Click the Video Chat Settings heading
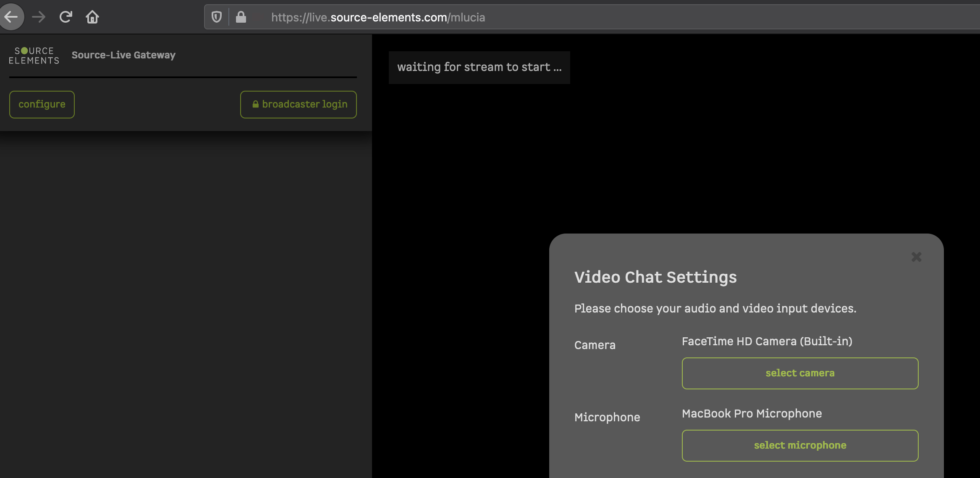The image size is (980, 478). [x=655, y=277]
